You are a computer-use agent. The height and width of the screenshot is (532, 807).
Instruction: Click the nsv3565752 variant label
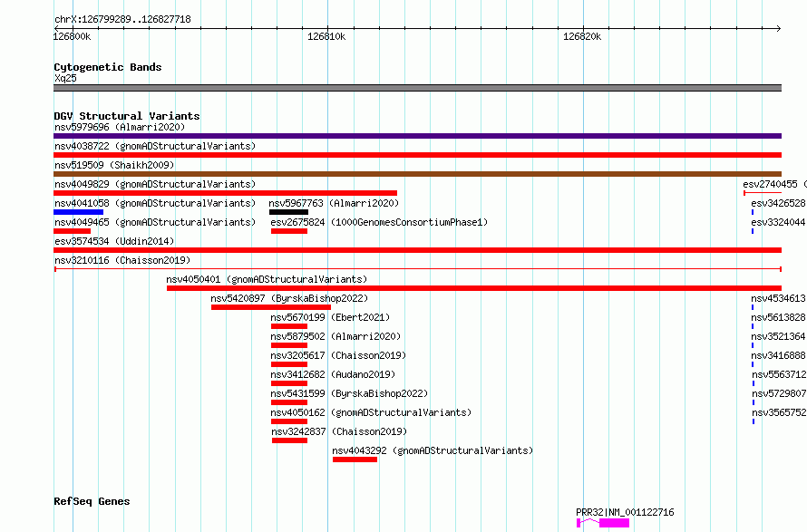[779, 412]
